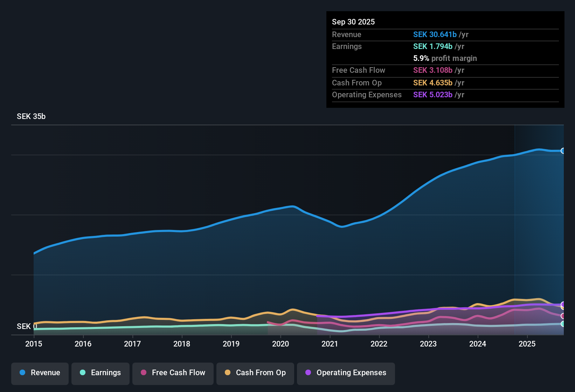Click the teal Earnings dot icon
575x392 pixels.
tap(83, 373)
